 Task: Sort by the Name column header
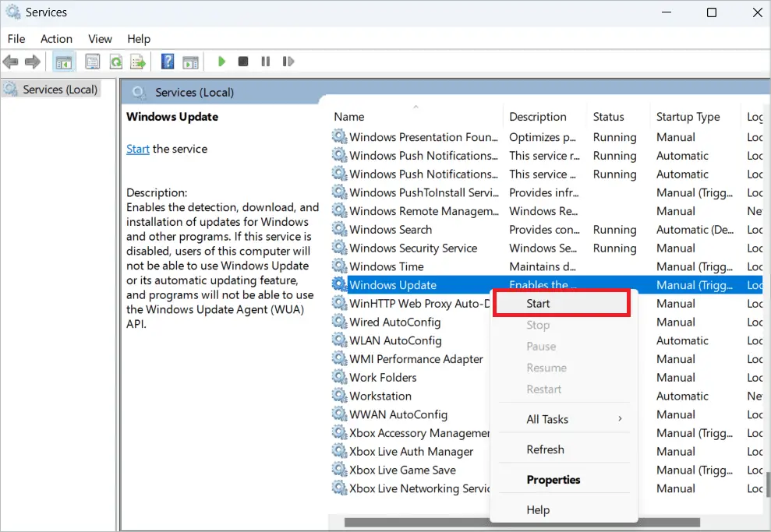click(x=416, y=116)
